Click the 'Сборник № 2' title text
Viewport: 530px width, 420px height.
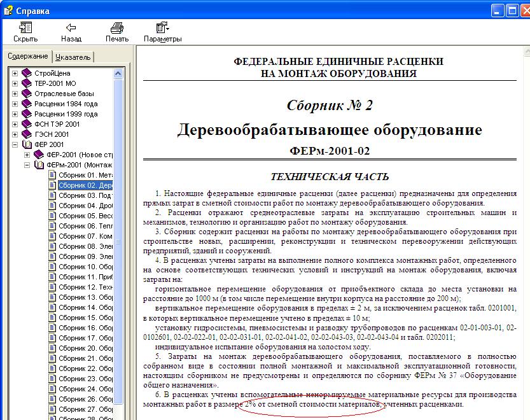click(x=330, y=106)
